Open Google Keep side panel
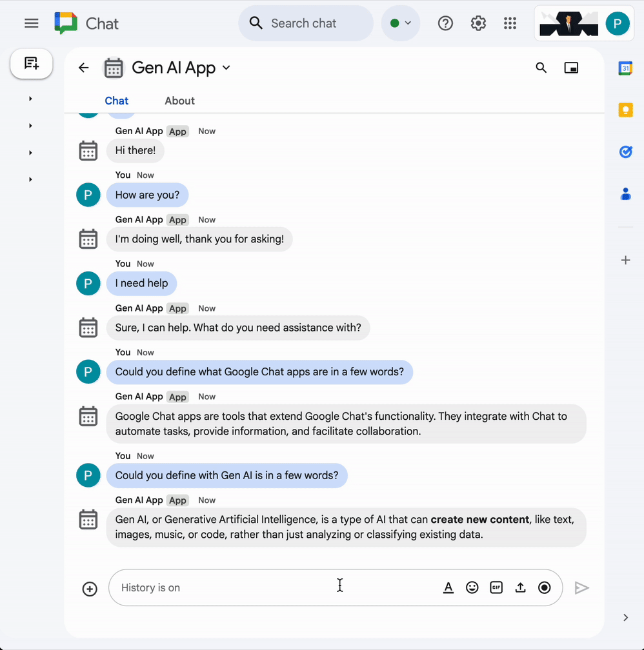This screenshot has height=650, width=644. click(625, 110)
